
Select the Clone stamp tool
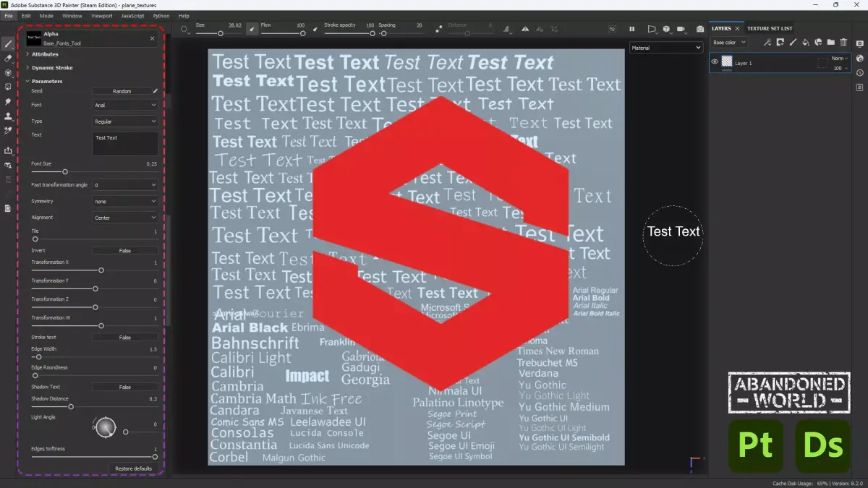pyautogui.click(x=8, y=116)
